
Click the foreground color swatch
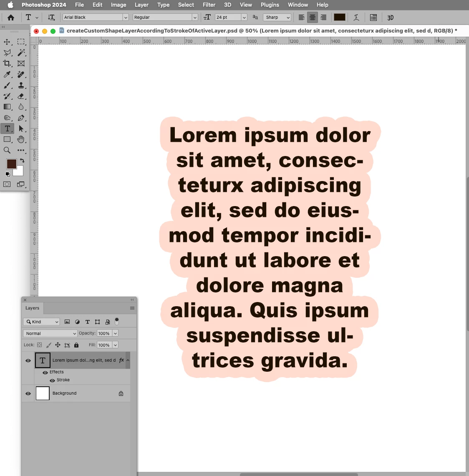coord(12,164)
